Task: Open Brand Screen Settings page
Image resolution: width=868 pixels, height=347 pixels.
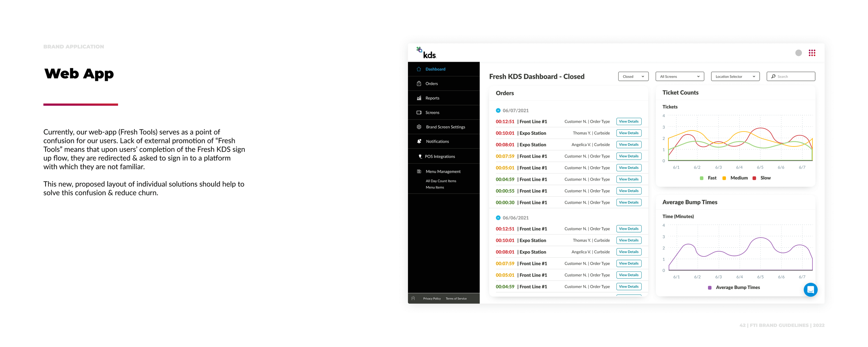Action: [444, 127]
